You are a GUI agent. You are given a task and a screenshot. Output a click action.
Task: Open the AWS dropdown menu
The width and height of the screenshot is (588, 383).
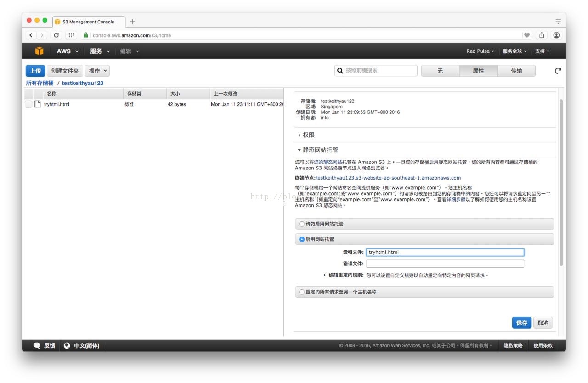pyautogui.click(x=68, y=51)
